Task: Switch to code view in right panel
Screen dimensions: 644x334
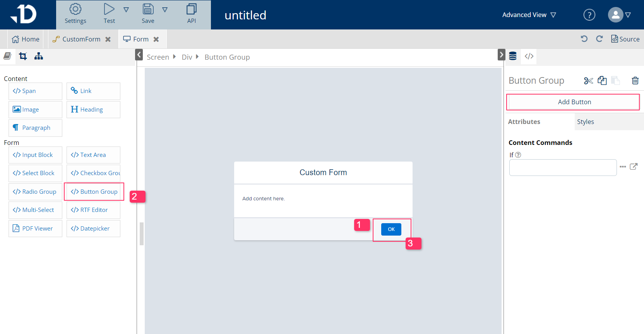Action: [529, 56]
